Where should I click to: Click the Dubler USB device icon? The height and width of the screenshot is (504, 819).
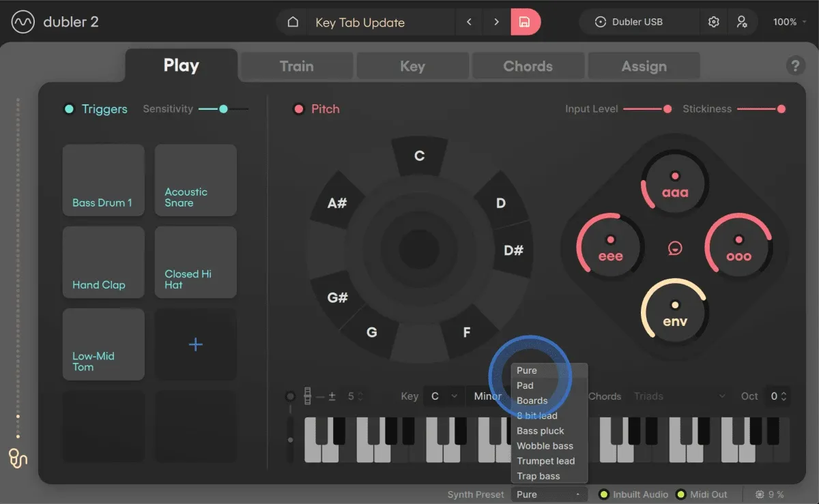(x=600, y=22)
